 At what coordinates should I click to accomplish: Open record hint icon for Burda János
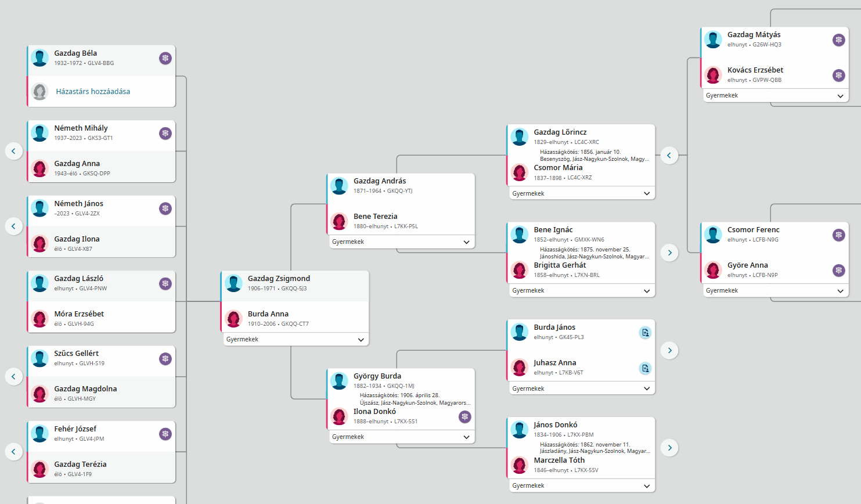pos(645,333)
